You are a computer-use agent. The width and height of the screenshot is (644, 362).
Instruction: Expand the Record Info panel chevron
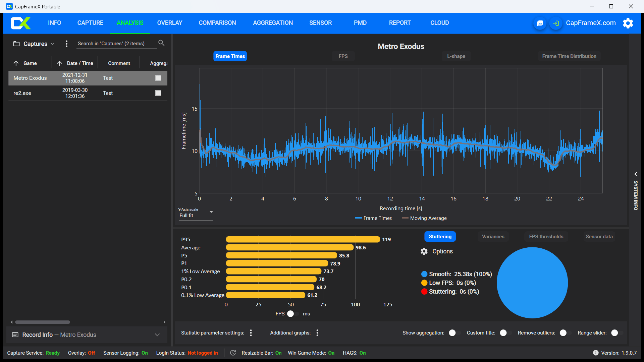[157, 335]
